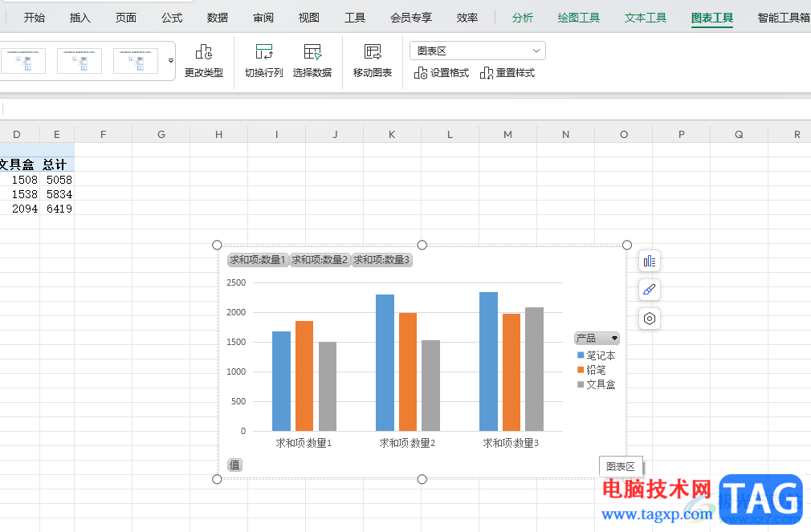Open the 页面 tab
Screen dimensions: 811x532
click(126, 18)
